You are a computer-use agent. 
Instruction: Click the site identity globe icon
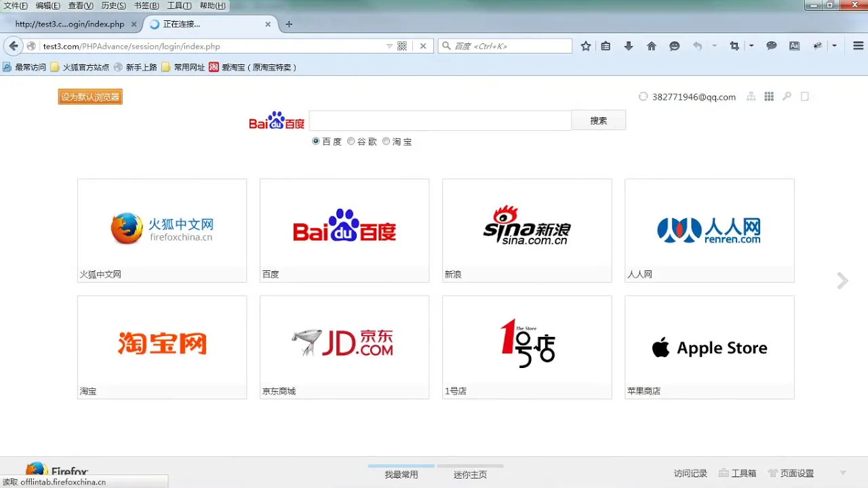coord(31,46)
